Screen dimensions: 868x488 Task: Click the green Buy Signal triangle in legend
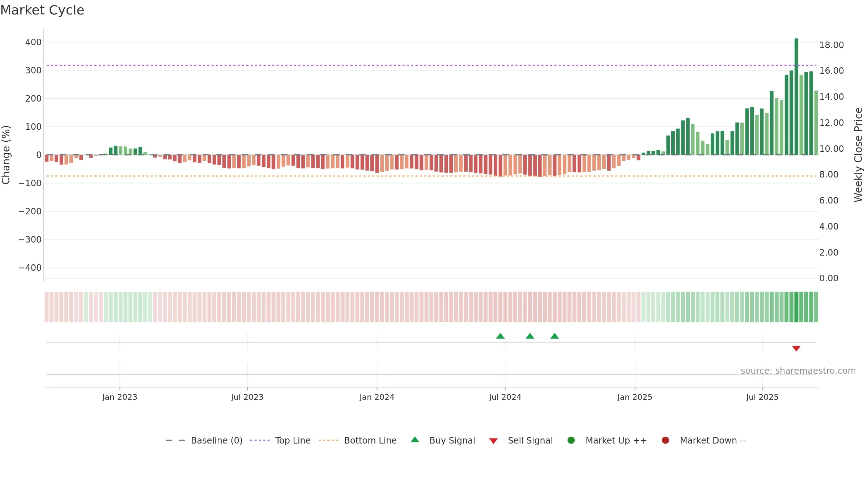pyautogui.click(x=415, y=440)
